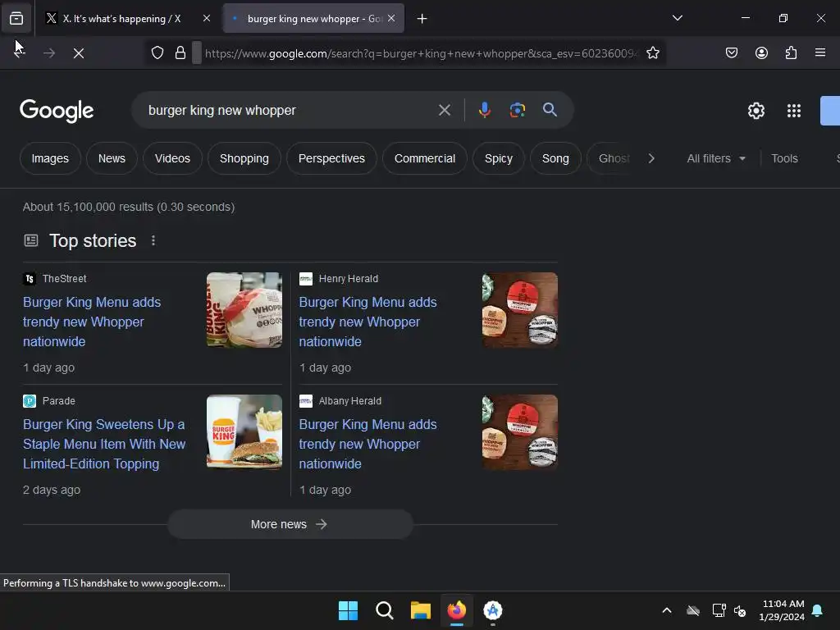Screen dimensions: 840x630
Task: Open the Firefox account menu
Action: (x=761, y=53)
